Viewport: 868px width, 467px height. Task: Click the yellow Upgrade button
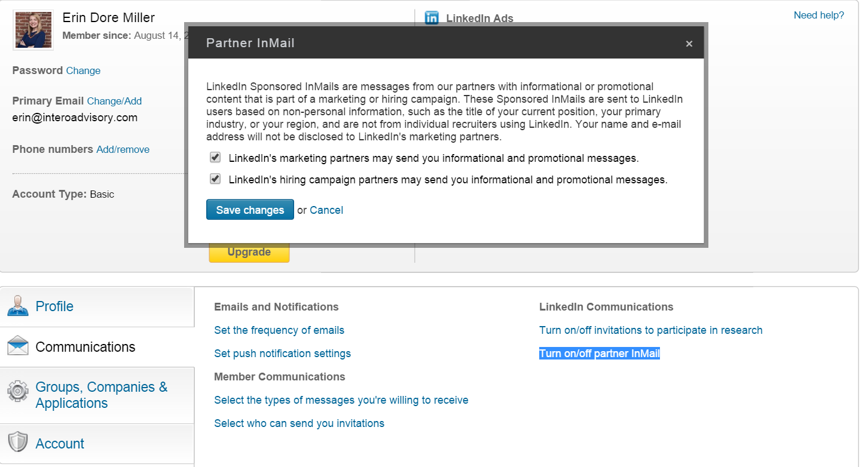(249, 252)
